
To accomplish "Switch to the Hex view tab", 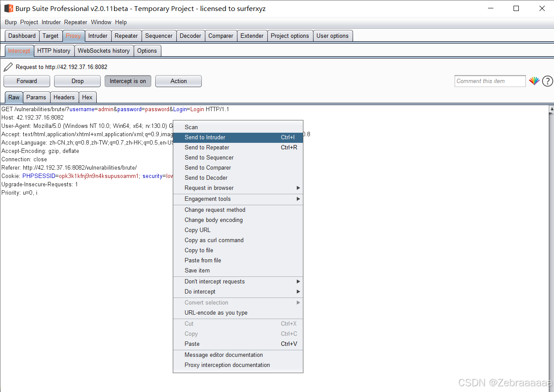I will [87, 97].
